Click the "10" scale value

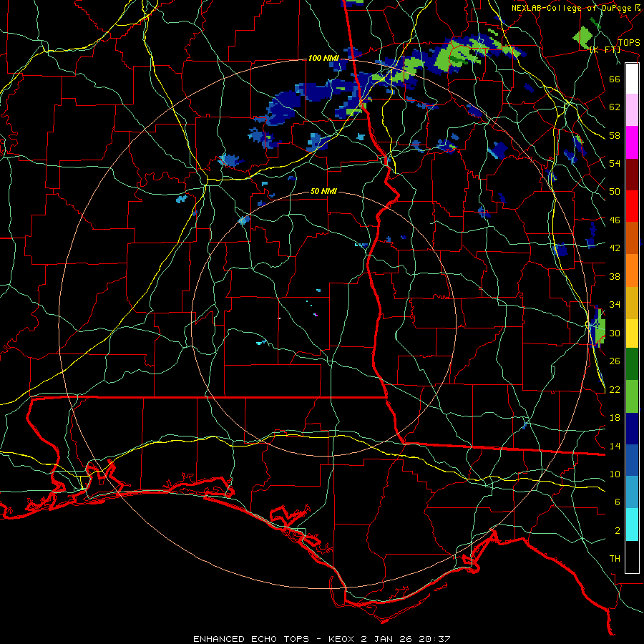(615, 474)
